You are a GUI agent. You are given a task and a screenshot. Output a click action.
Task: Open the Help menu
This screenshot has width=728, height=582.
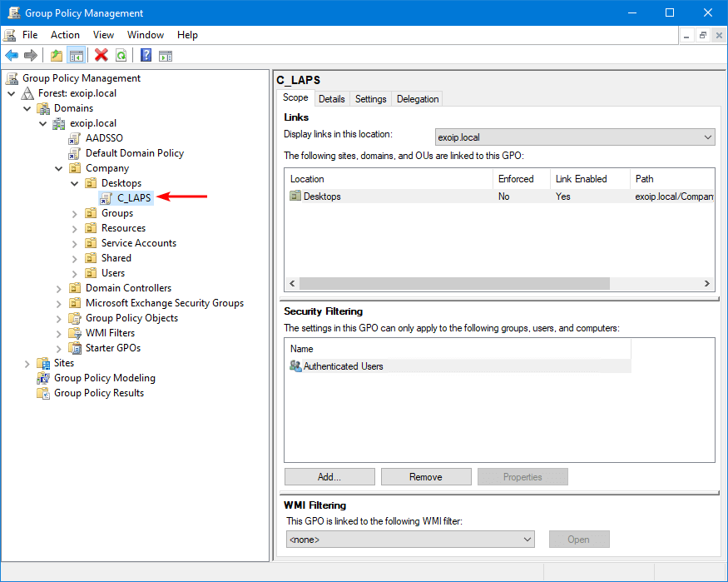[x=187, y=35]
